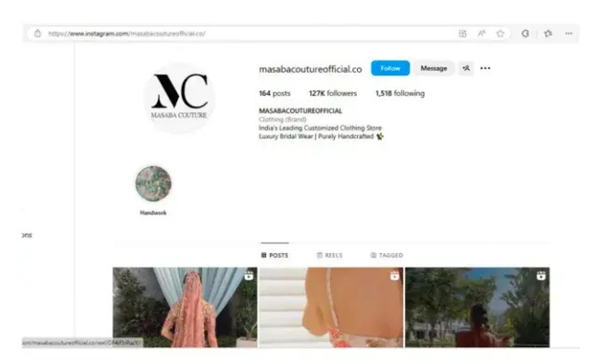Open the split screen browser icon
The width and height of the screenshot is (597, 364).
(462, 33)
